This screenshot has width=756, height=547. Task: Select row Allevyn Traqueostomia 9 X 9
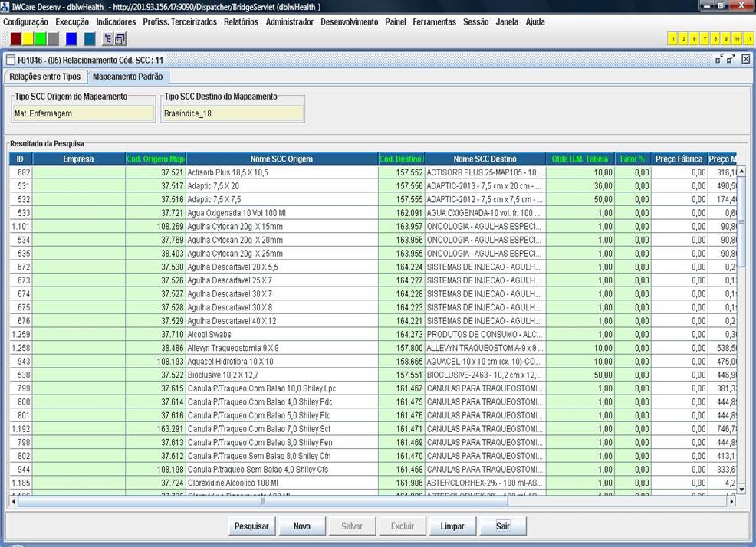tap(373, 348)
